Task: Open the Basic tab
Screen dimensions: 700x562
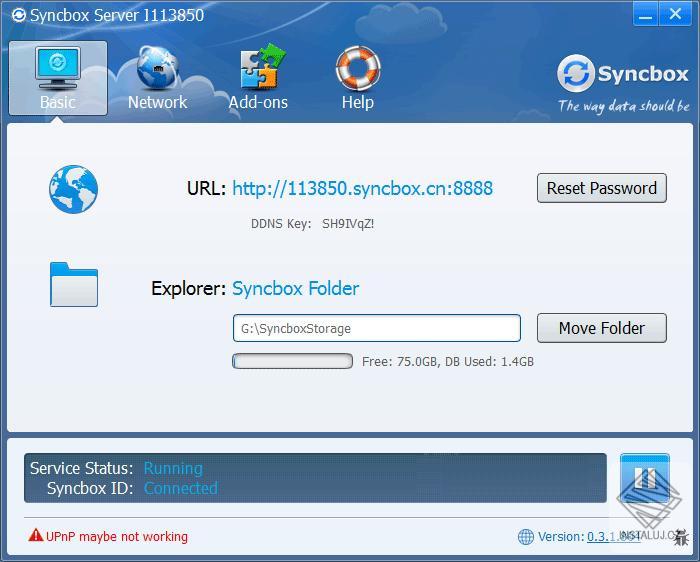Action: click(58, 78)
